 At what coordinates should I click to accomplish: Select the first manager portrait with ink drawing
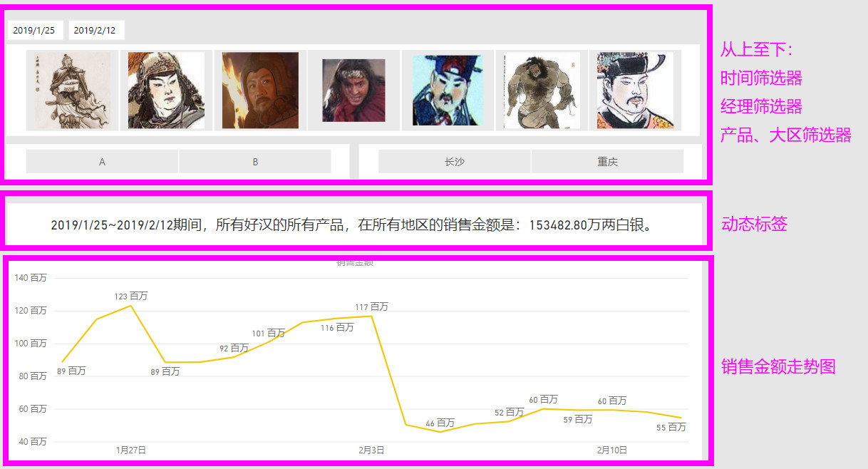tap(72, 91)
